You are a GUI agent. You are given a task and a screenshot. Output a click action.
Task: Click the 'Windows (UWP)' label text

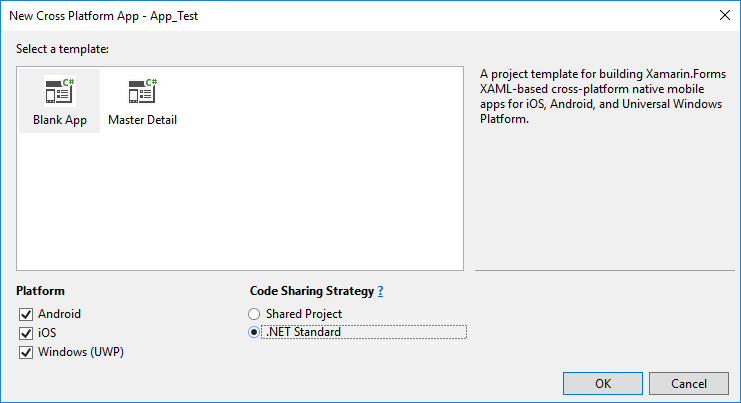tap(81, 352)
